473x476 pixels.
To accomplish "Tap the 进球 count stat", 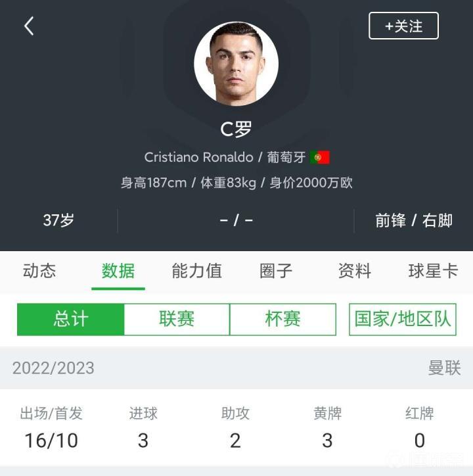I will pos(143,428).
